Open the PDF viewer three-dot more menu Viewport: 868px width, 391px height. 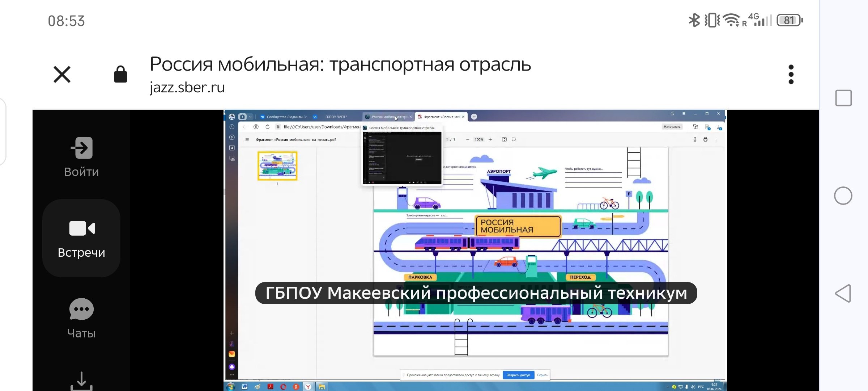[x=716, y=140]
